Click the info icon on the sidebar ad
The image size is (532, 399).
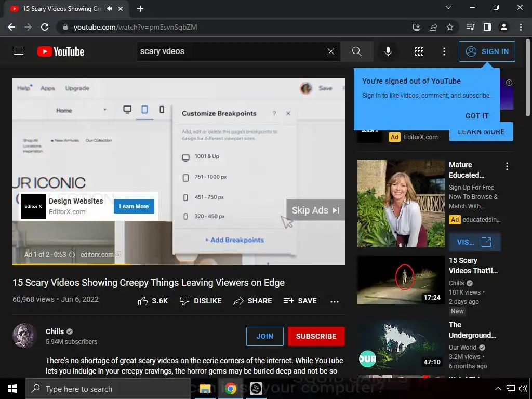tap(509, 83)
